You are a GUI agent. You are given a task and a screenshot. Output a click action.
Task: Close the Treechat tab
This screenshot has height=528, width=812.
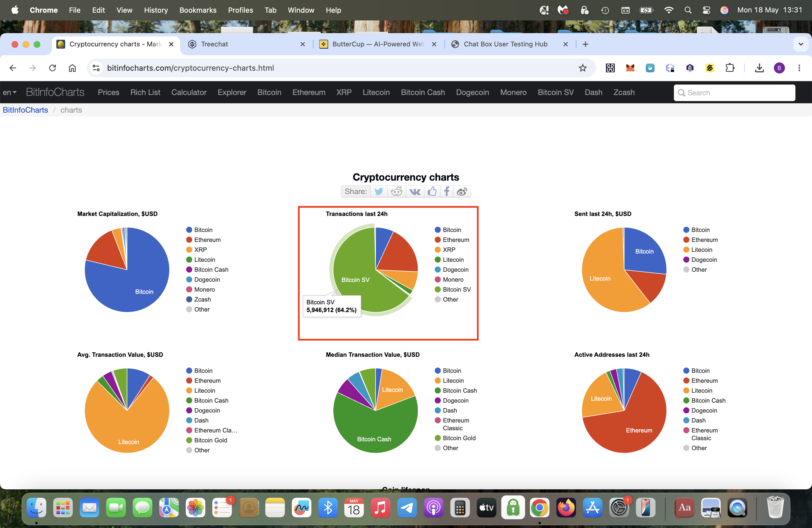point(303,44)
